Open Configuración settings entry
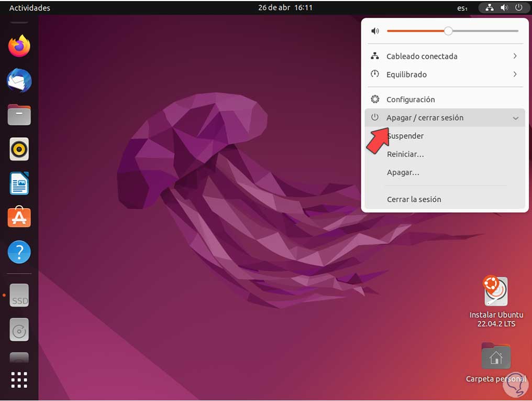This screenshot has width=532, height=401. click(x=445, y=100)
